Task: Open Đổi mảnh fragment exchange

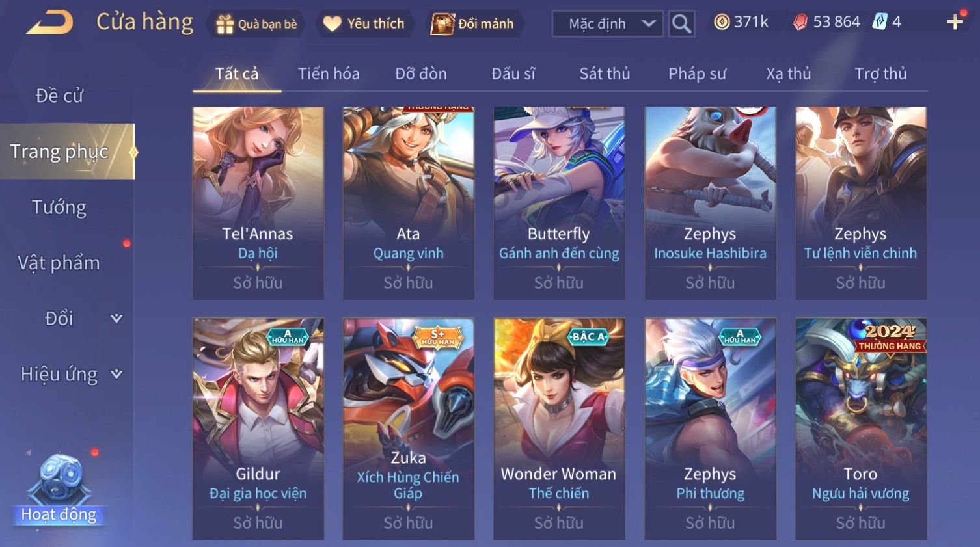Action: point(474,24)
